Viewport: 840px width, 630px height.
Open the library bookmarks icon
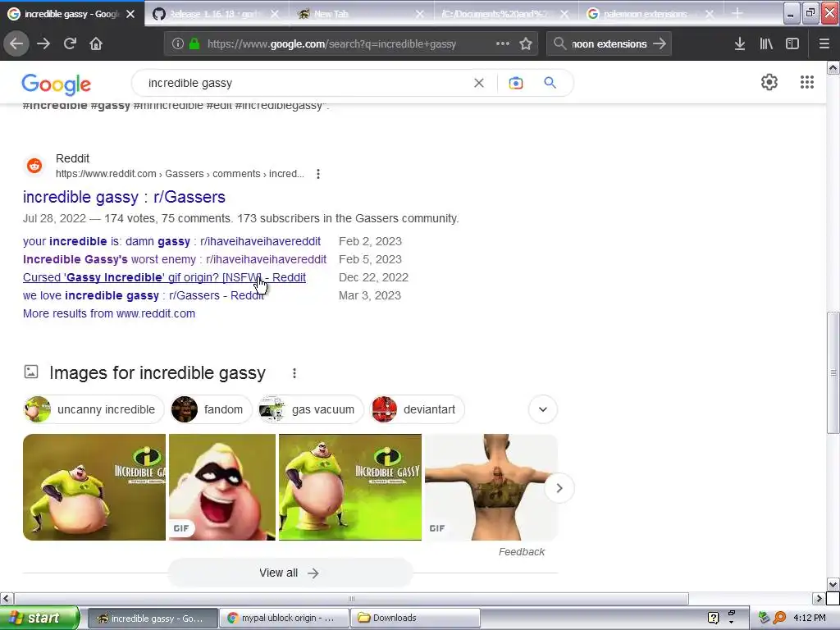pos(766,44)
